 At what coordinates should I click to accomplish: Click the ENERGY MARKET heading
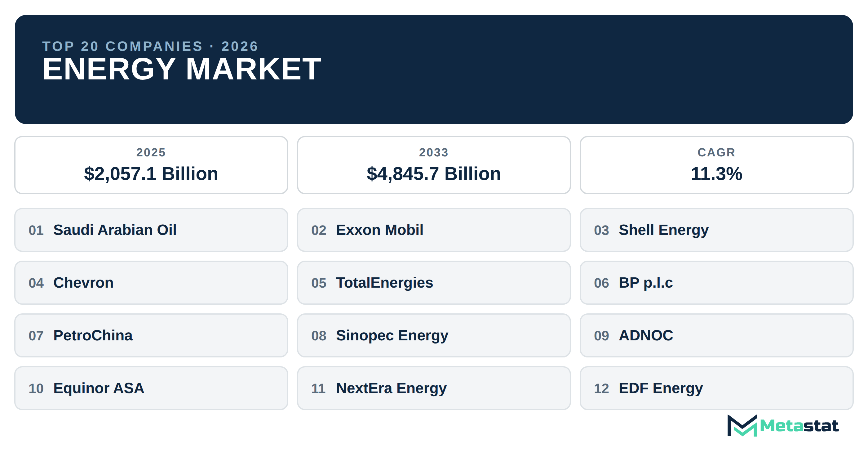click(182, 69)
